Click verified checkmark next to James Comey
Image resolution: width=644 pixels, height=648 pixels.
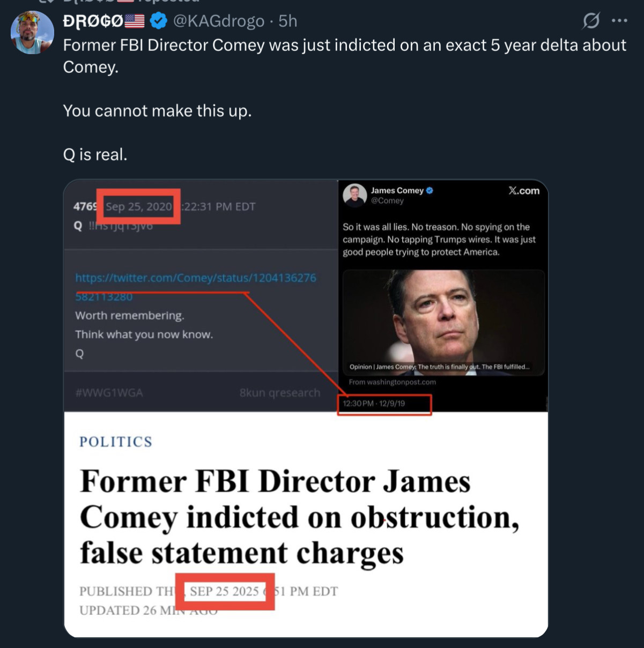pos(430,190)
